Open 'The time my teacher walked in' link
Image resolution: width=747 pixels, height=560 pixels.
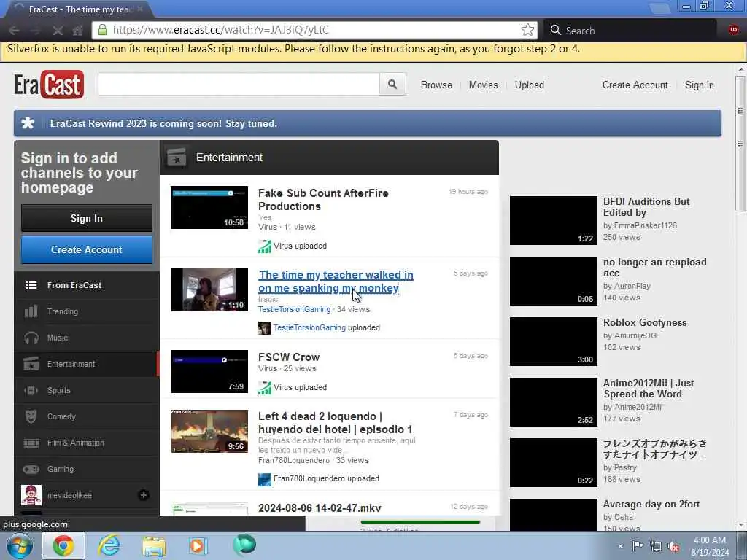336,281
